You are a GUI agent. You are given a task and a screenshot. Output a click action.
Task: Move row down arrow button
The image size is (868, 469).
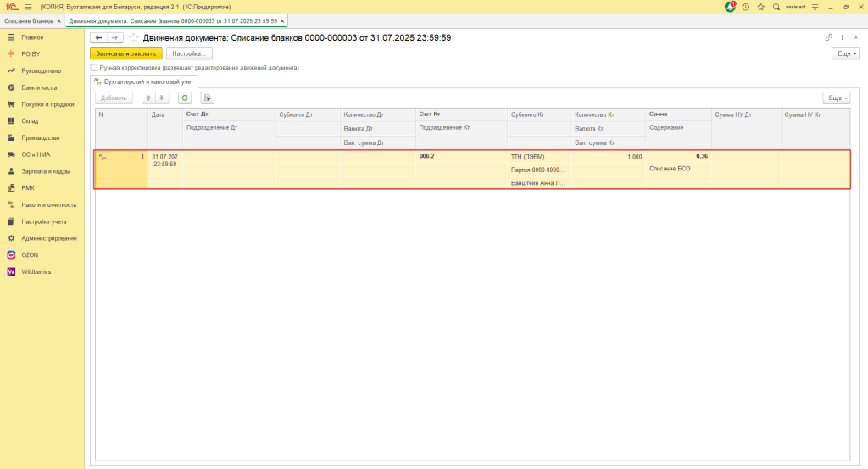click(162, 98)
